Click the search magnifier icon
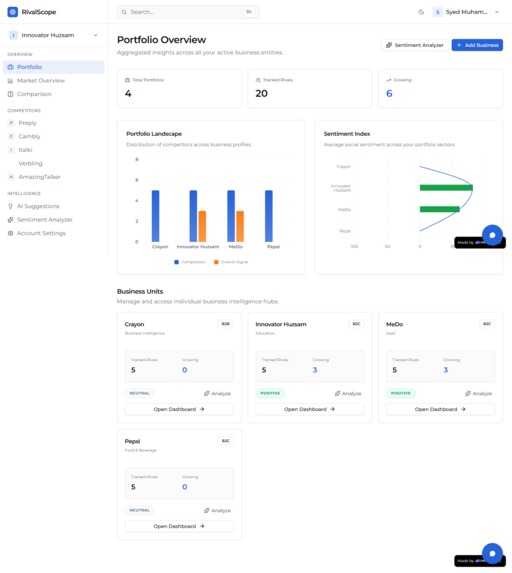 124,12
